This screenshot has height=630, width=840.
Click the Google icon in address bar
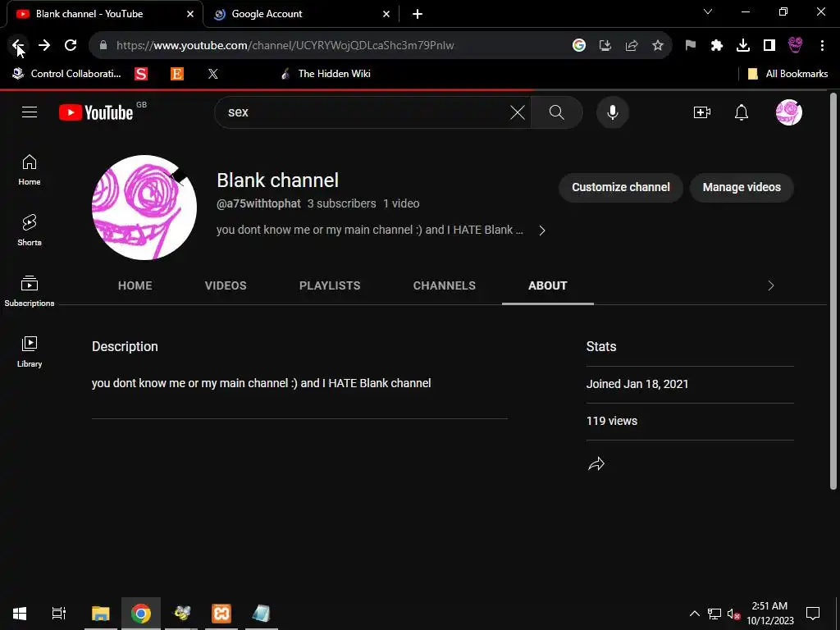(578, 46)
